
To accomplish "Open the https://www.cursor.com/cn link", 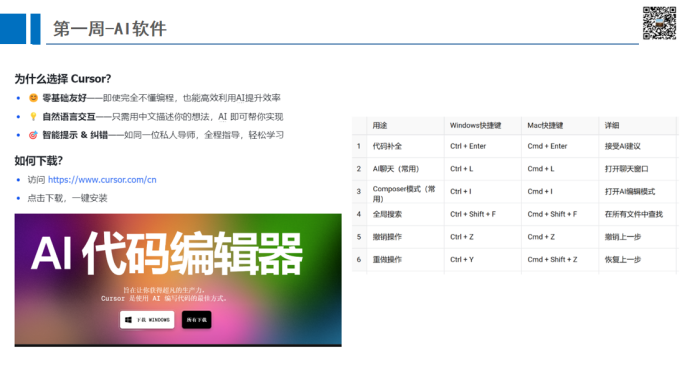I will [x=102, y=179].
